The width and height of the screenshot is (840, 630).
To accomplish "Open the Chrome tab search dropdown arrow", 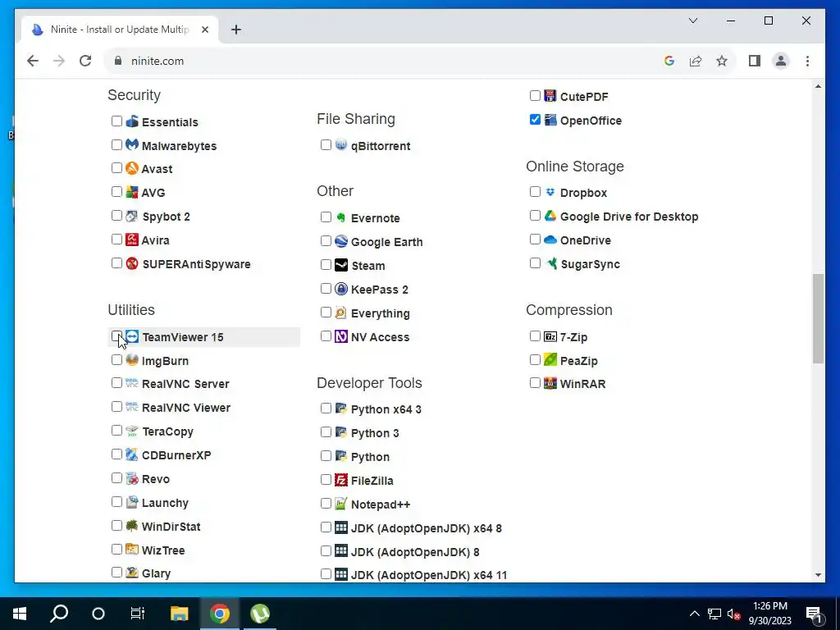I will click(692, 21).
